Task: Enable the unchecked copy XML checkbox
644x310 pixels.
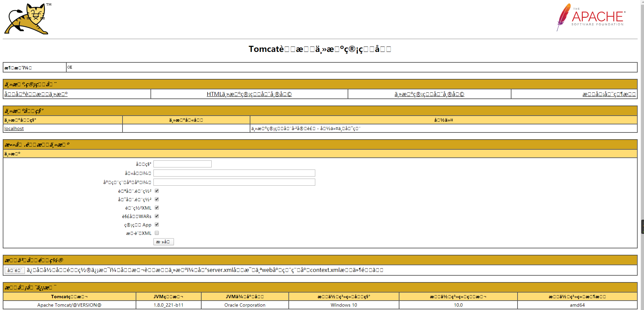Action: (157, 233)
